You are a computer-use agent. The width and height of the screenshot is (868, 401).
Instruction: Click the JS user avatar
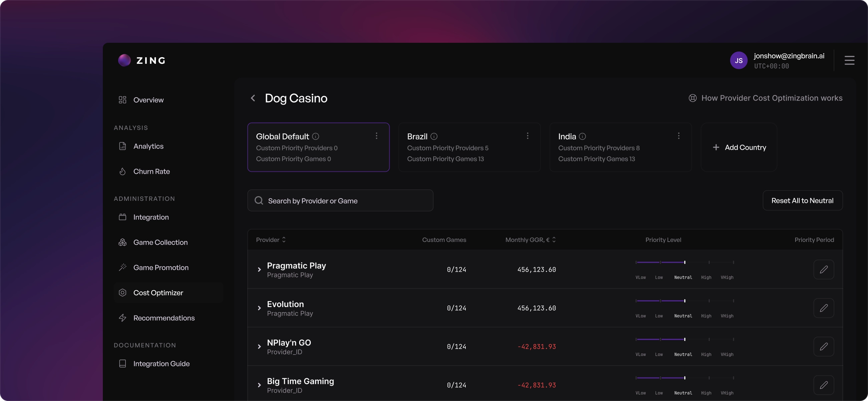738,60
